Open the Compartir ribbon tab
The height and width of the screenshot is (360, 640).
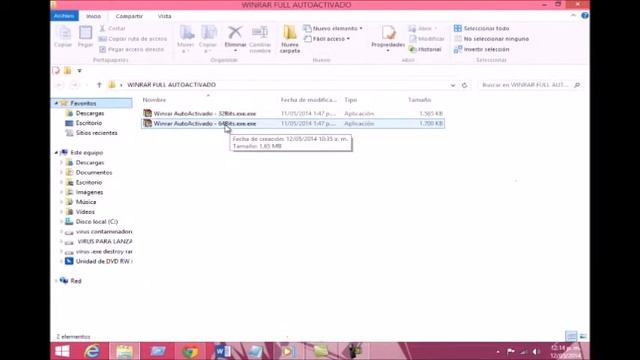129,16
